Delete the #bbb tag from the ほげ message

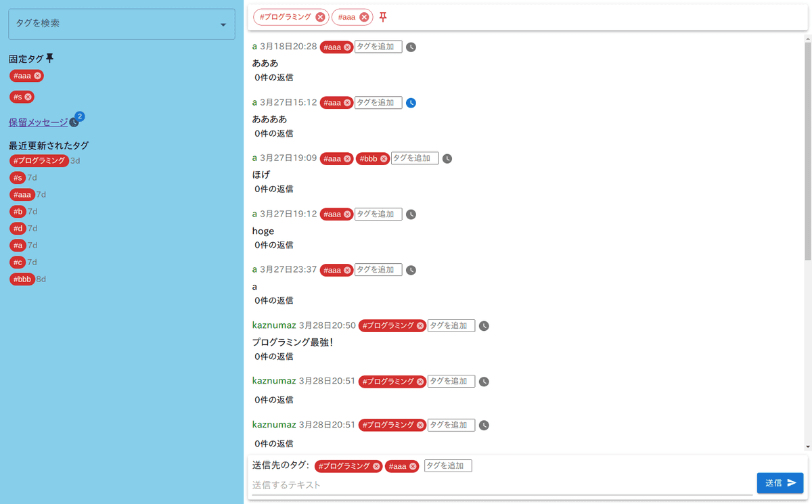point(384,159)
